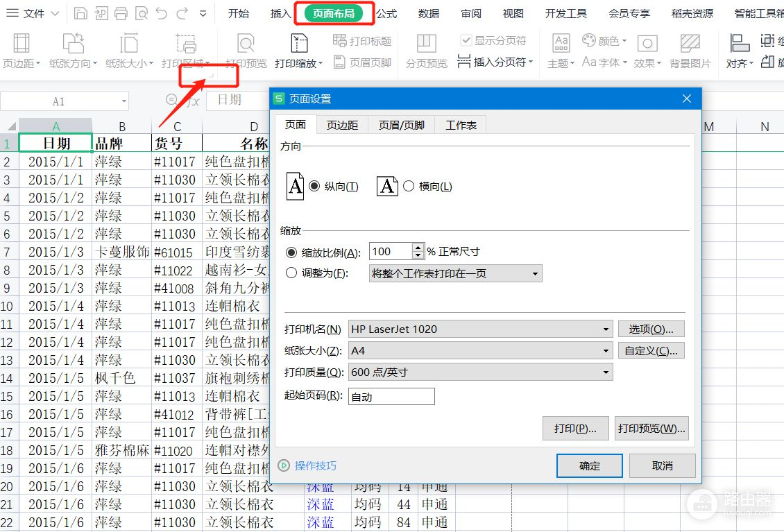This screenshot has width=784, height=532.
Task: Switch to the 页边距 dialog tab
Action: point(343,125)
